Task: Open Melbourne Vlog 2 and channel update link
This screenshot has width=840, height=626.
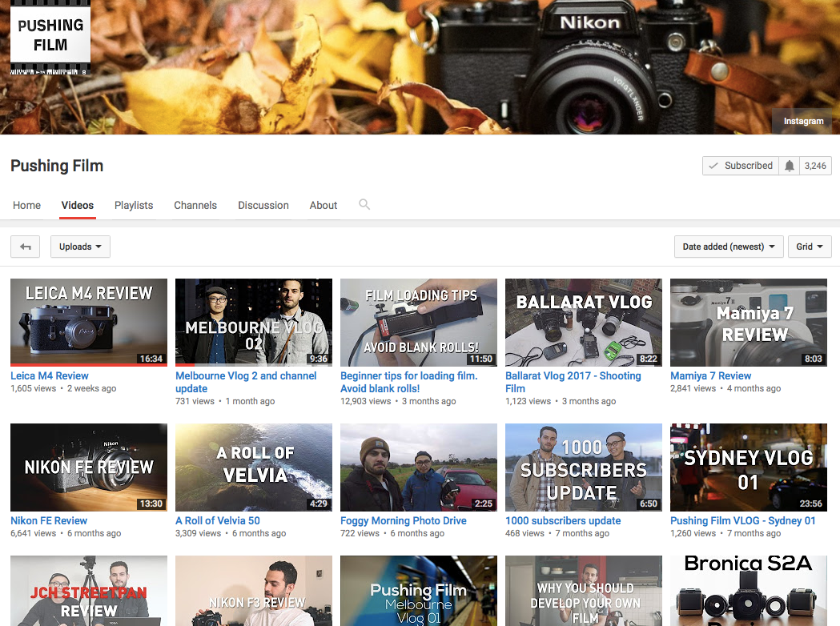Action: (246, 383)
